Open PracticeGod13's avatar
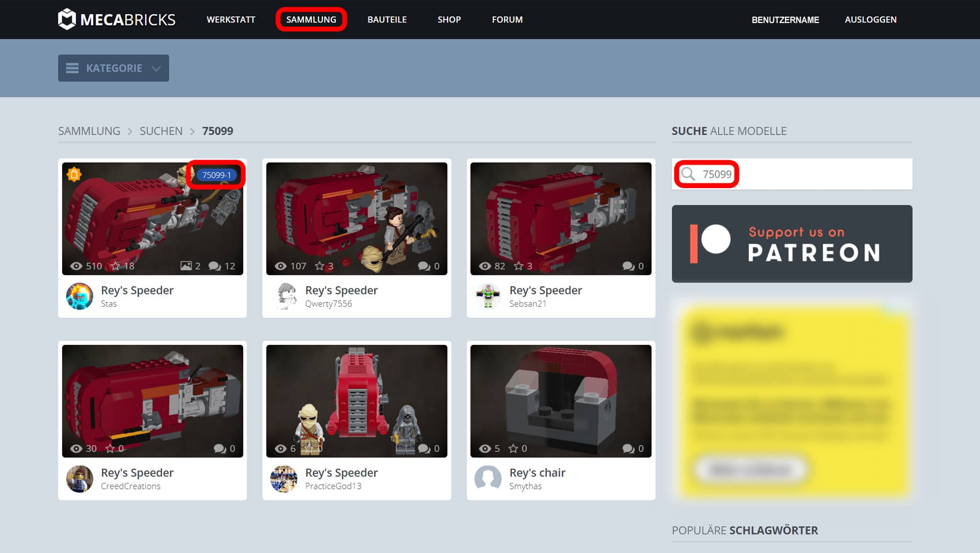980x553 pixels. tap(284, 479)
